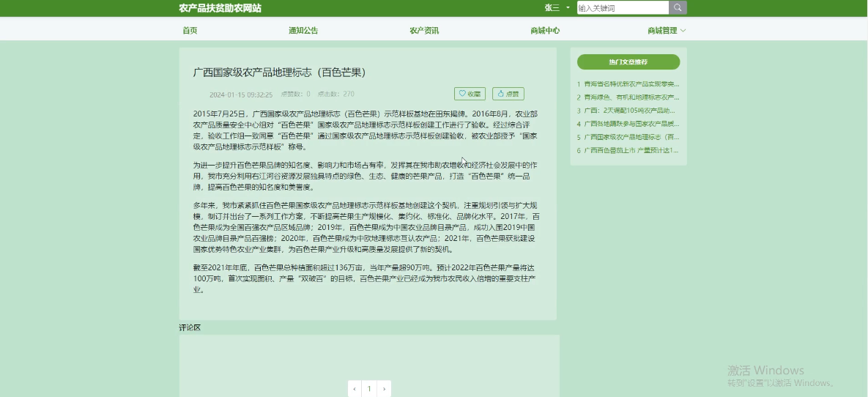Viewport: 868px width, 397px height.
Task: Open the 商城中心 nav item
Action: pos(545,31)
